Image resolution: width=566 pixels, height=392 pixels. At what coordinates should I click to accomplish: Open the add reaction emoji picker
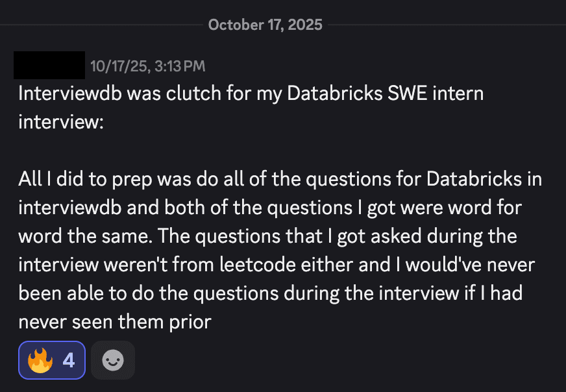[x=113, y=360]
